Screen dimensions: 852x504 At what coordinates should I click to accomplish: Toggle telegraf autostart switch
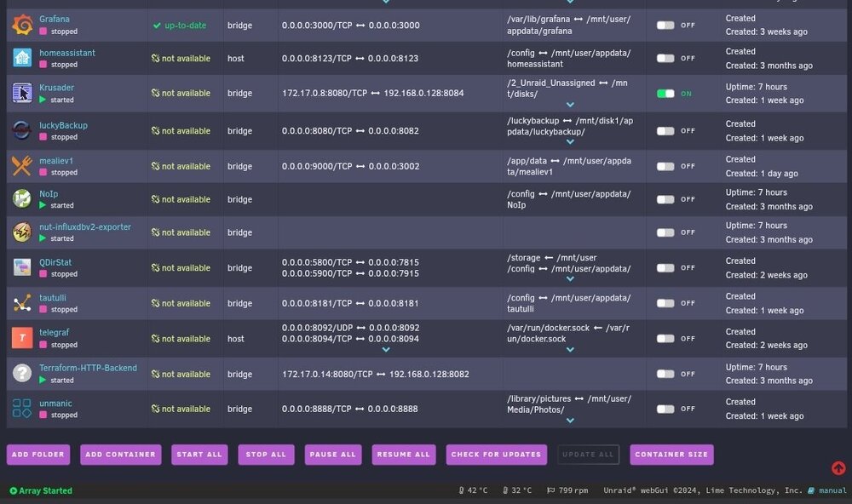point(665,338)
